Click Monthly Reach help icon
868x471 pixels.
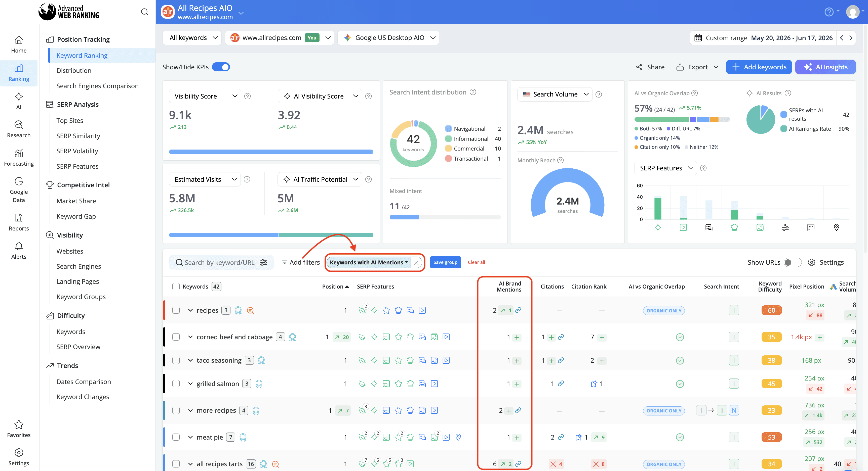560,160
